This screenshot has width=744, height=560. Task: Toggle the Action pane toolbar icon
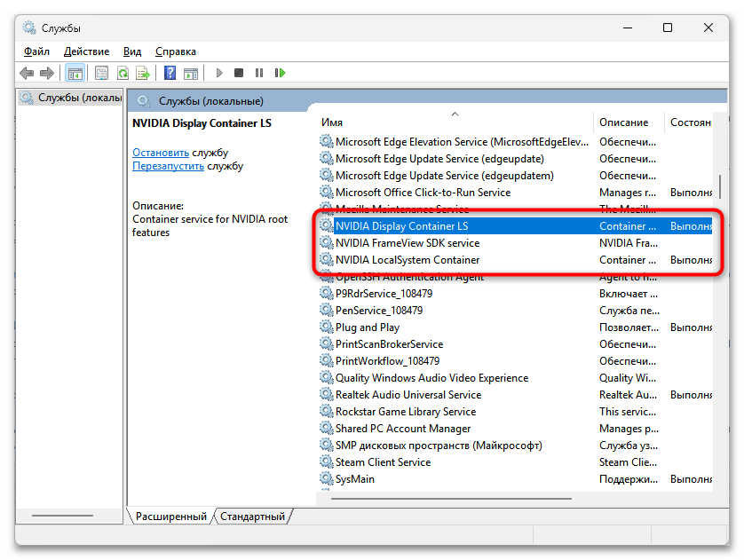191,73
